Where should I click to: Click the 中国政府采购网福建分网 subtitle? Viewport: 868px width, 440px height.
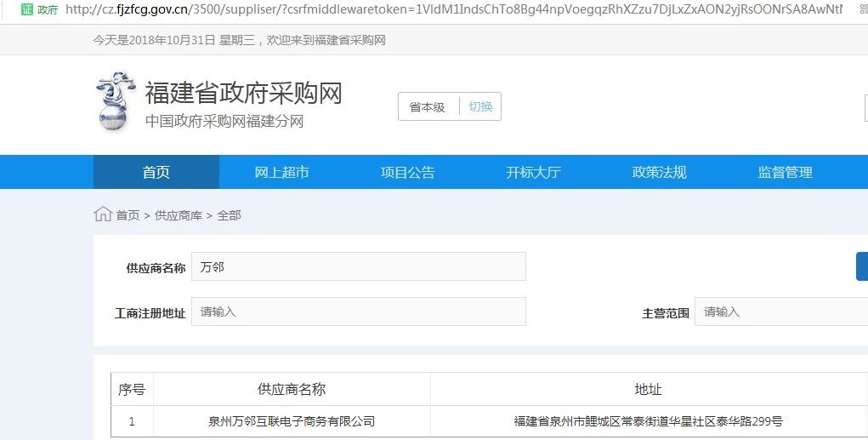coord(224,122)
